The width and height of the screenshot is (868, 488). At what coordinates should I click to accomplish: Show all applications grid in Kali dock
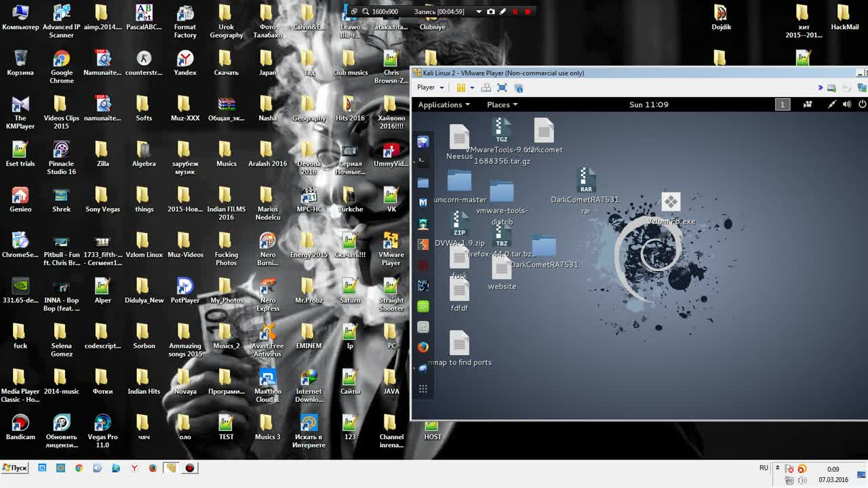coord(422,388)
